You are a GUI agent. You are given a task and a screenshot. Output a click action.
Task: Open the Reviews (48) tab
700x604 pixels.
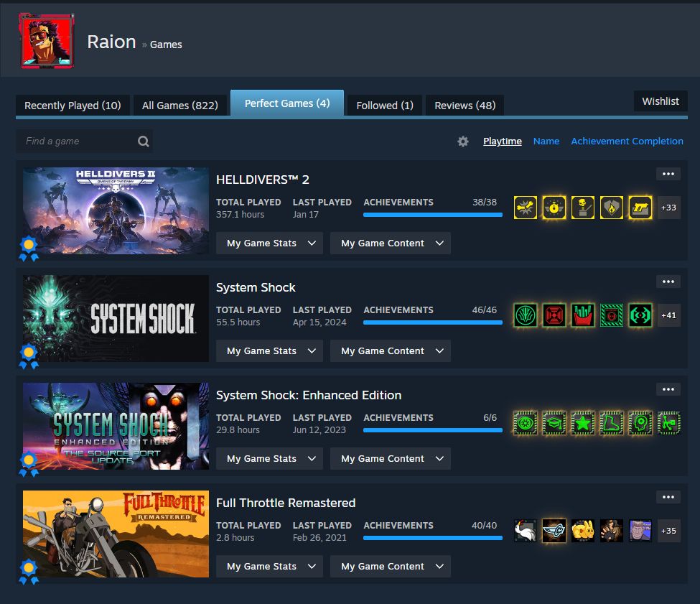465,106
